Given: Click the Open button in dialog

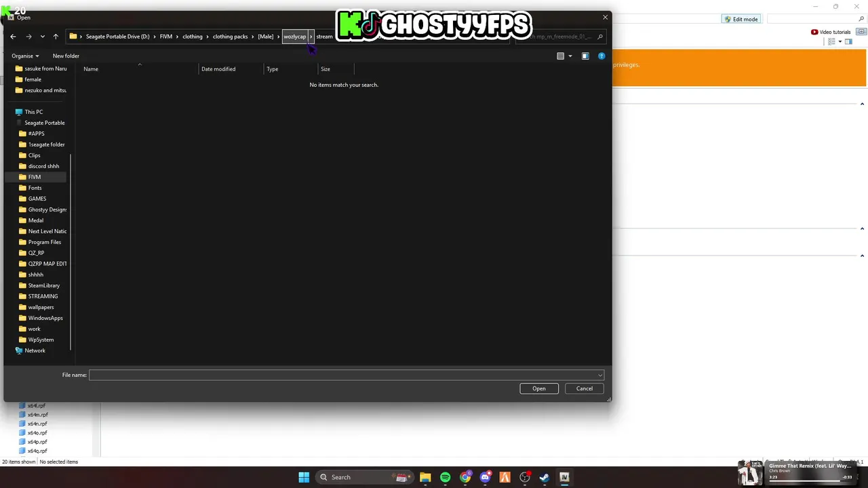Looking at the screenshot, I should click(539, 388).
